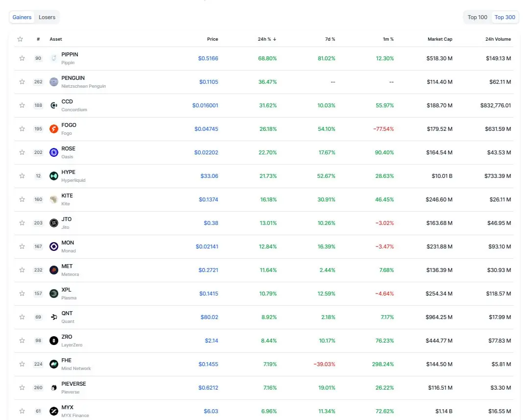
Task: Click the PENGUIN coin logo icon
Action: [53, 82]
